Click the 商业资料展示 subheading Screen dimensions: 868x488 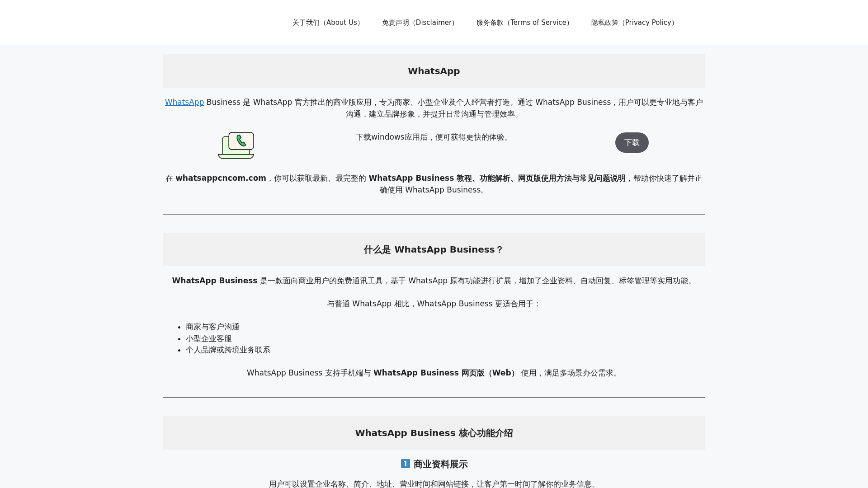[x=441, y=464]
